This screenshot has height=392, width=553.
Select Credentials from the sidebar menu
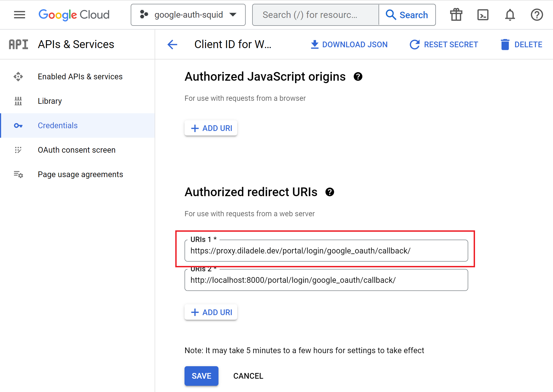(58, 125)
